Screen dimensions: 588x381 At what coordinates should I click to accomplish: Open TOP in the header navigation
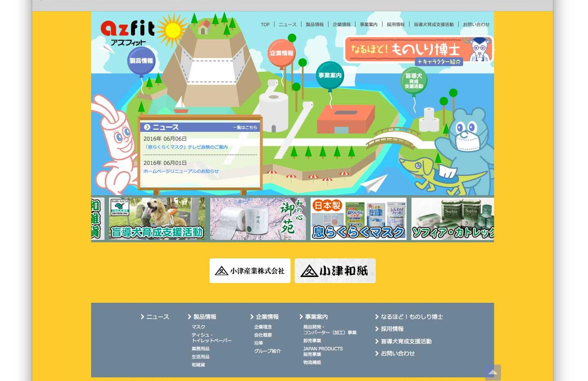pos(265,25)
